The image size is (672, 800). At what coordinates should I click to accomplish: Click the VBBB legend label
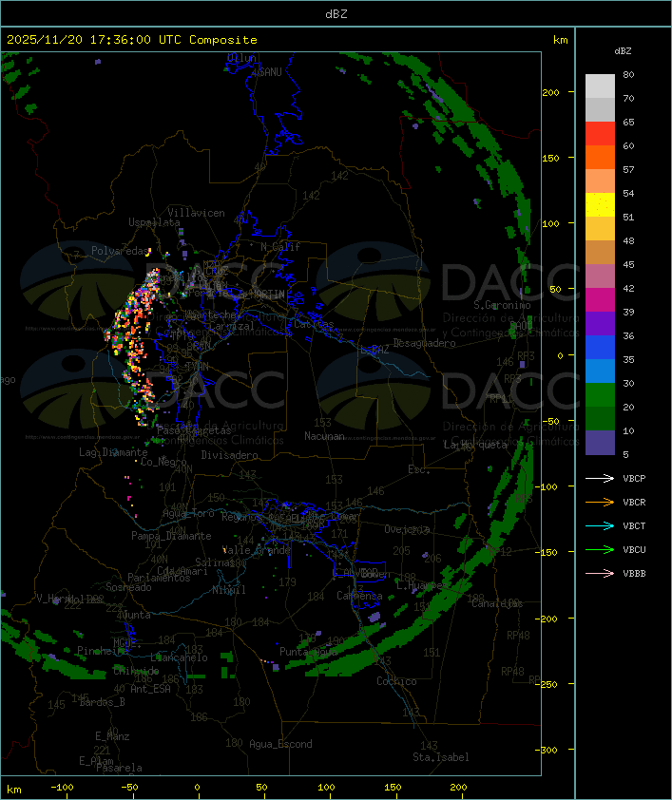[x=634, y=574]
